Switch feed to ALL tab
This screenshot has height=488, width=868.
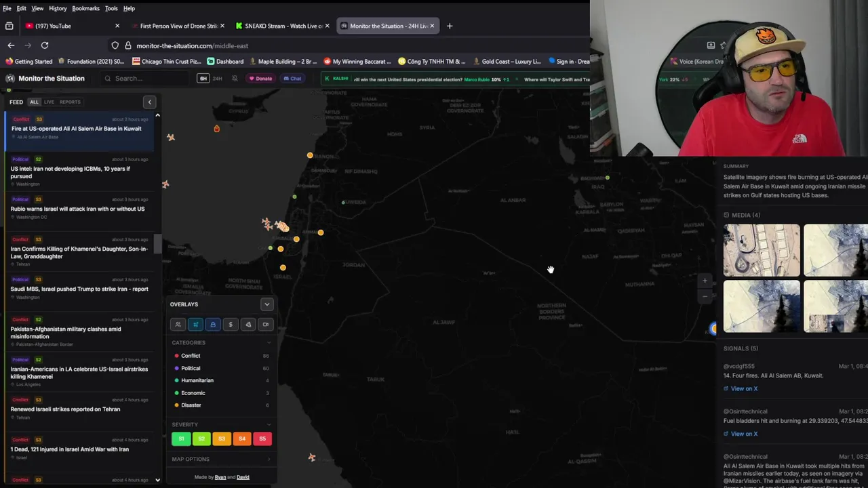coord(34,102)
